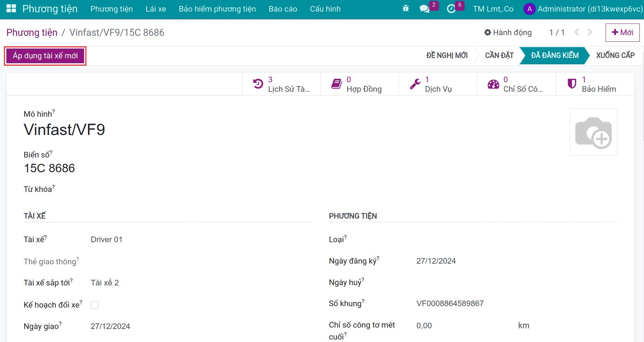Click the Ngày giao date 27/12/2024
This screenshot has width=644, height=342.
(110, 327)
